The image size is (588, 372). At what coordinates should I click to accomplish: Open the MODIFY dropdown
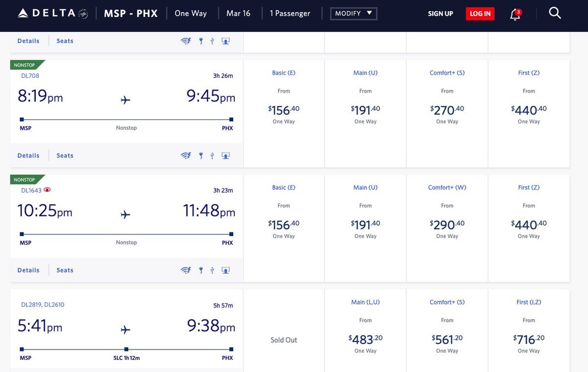(x=354, y=14)
